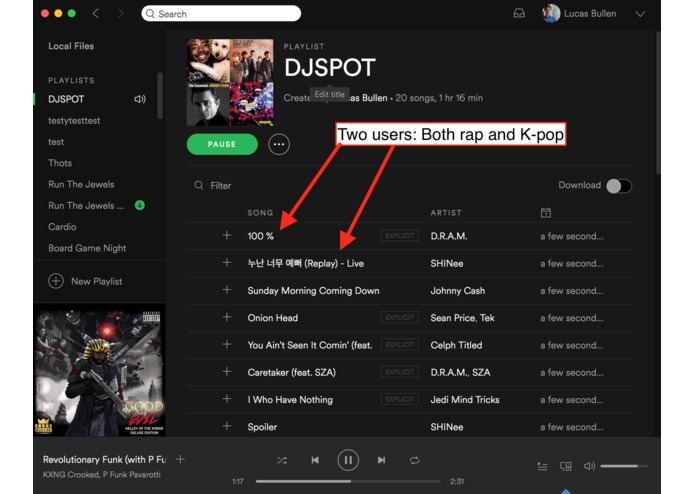The height and width of the screenshot is (494, 695).
Task: Click the Search field
Action: tap(221, 14)
